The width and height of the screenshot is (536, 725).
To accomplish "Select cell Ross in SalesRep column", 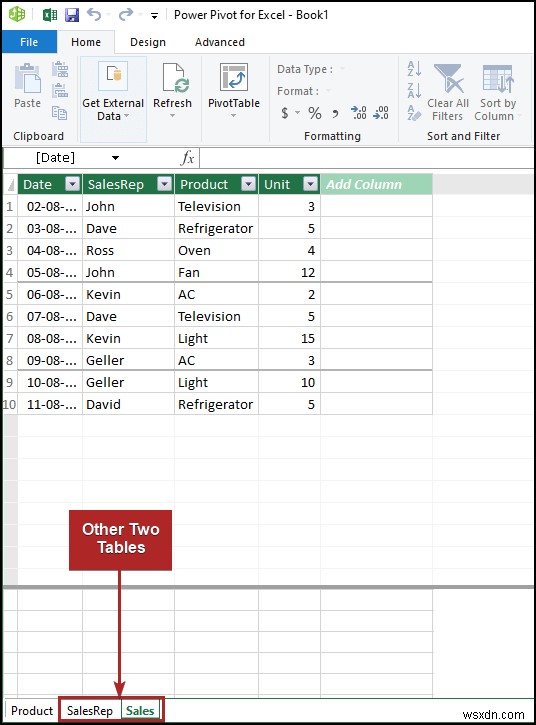I will (x=128, y=250).
